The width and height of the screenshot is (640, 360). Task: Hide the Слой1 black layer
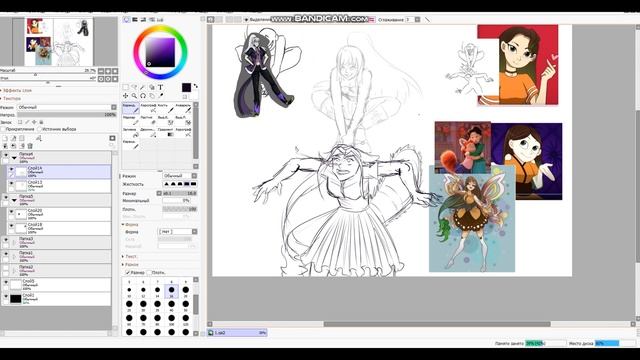(6, 296)
